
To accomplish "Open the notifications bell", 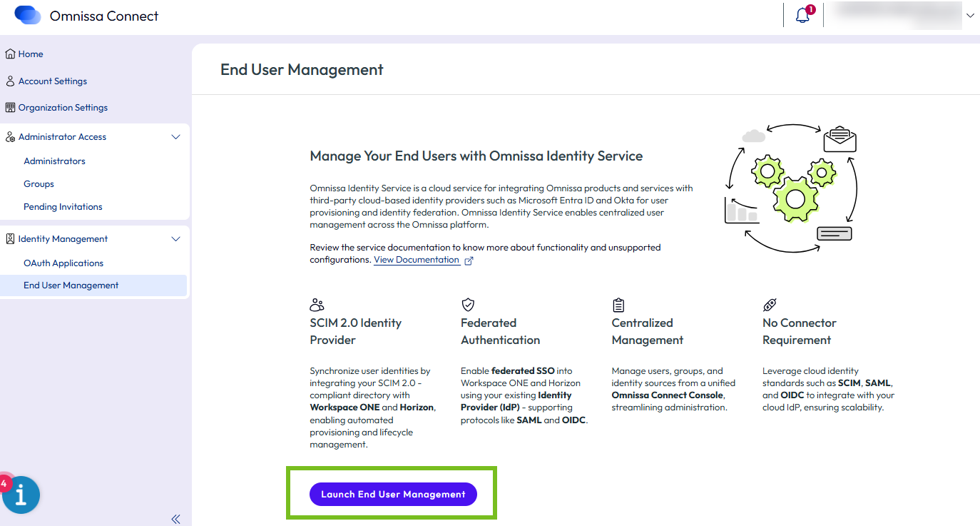I will (803, 15).
